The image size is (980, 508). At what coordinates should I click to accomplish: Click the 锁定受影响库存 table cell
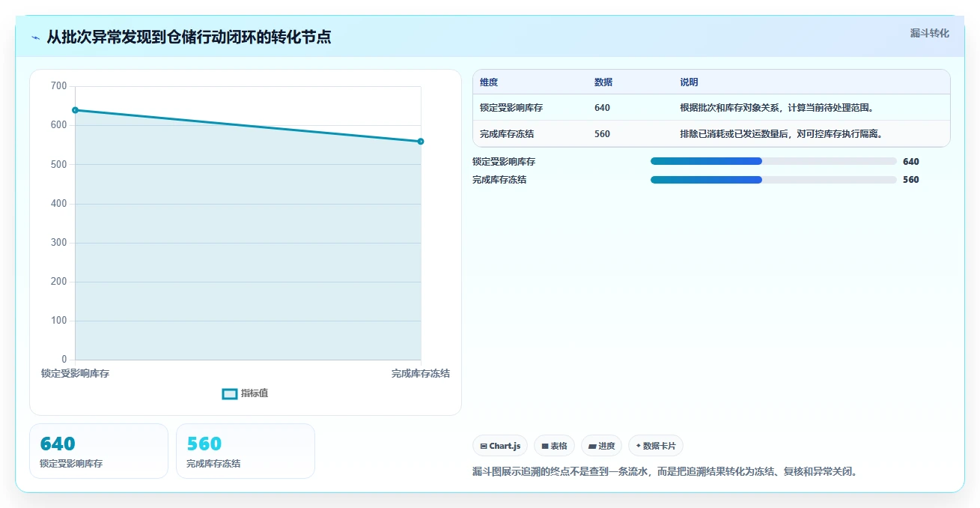coord(511,108)
